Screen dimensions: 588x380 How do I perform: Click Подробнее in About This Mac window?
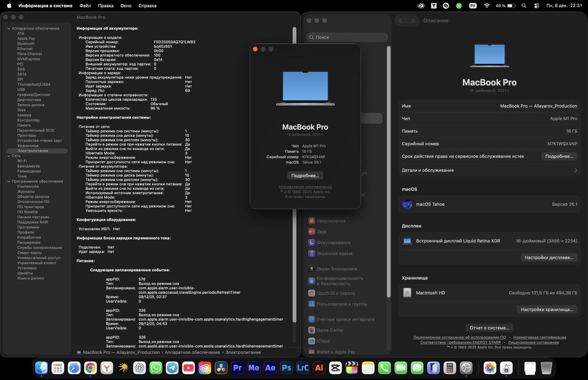(305, 176)
